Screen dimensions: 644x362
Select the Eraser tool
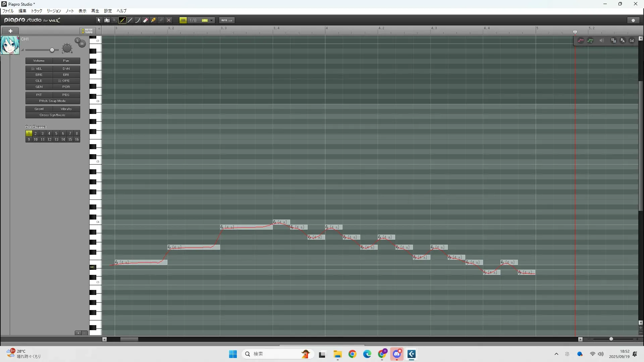[x=146, y=20]
